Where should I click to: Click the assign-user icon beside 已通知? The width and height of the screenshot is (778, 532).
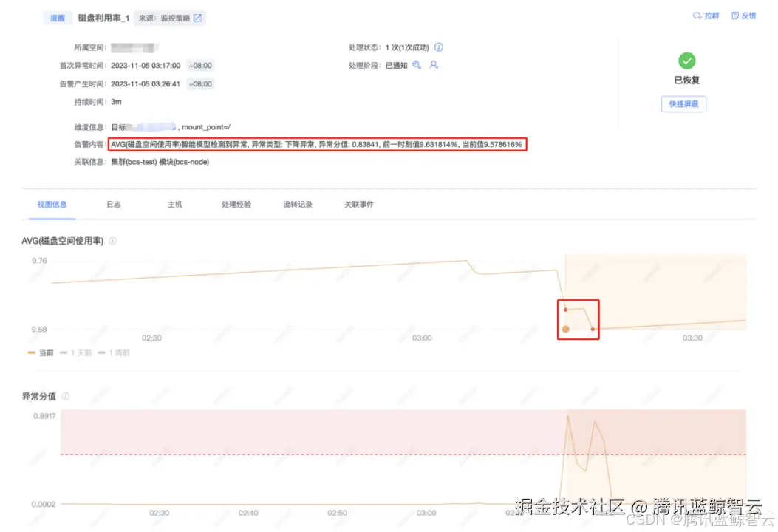434,65
